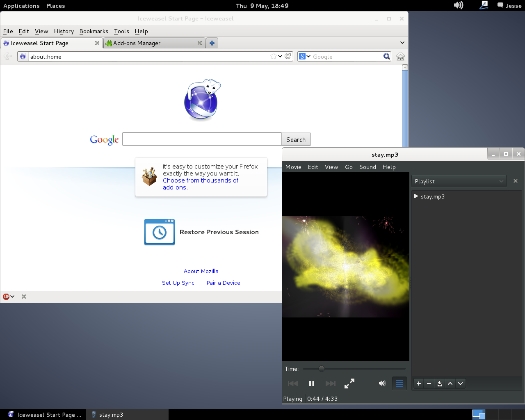The height and width of the screenshot is (420, 525).
Task: Open the About Mozilla link
Action: click(x=201, y=271)
